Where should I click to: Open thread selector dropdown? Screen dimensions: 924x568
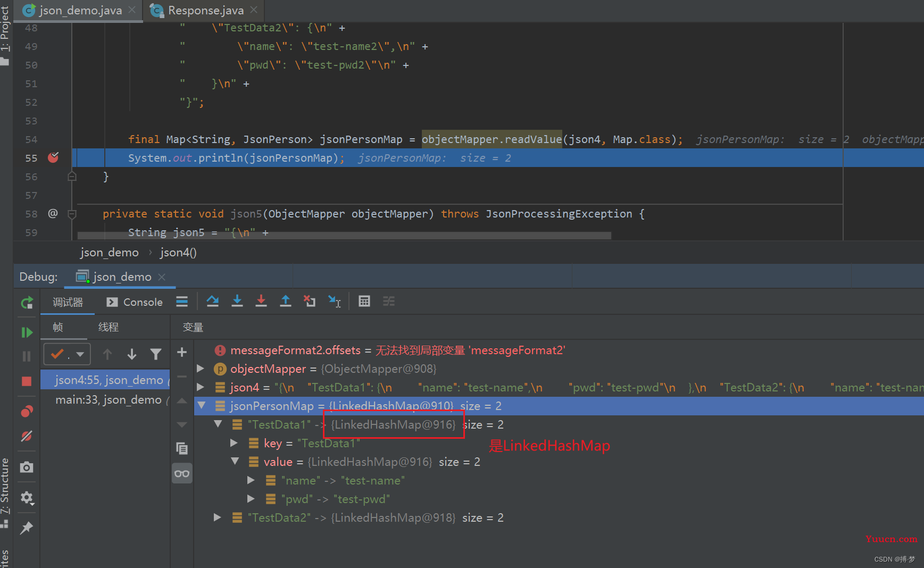(x=67, y=354)
